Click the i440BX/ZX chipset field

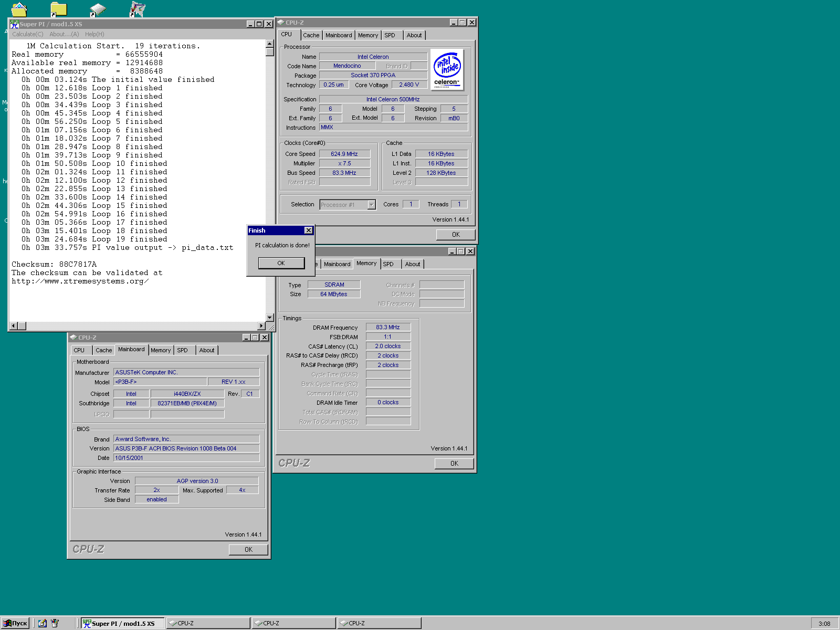187,394
